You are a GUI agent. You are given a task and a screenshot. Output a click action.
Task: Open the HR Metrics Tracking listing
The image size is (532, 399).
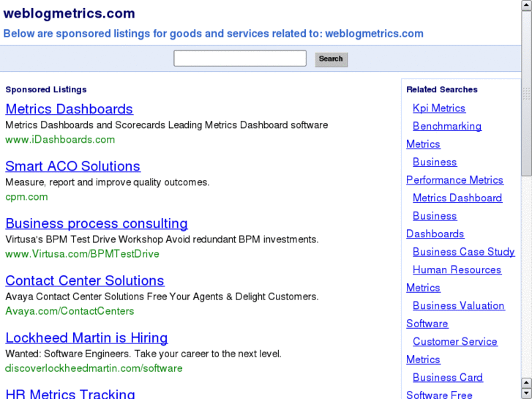pos(70,393)
